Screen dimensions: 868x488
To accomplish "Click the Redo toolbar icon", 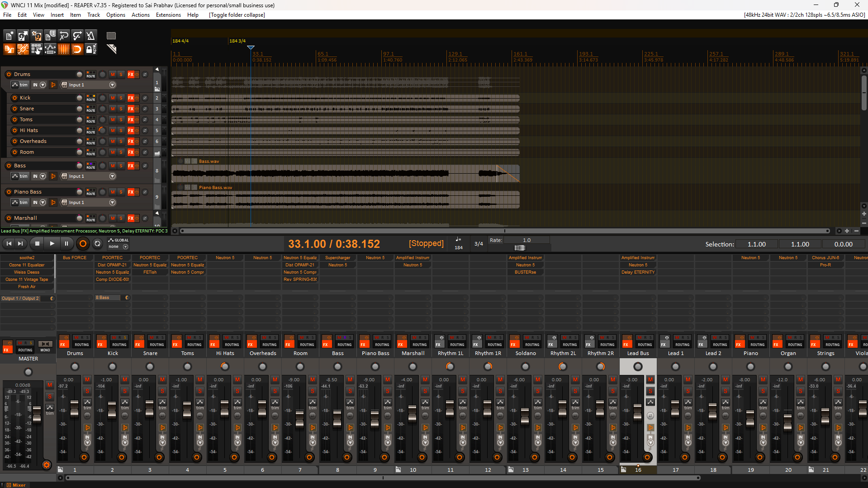I will 77,36.
